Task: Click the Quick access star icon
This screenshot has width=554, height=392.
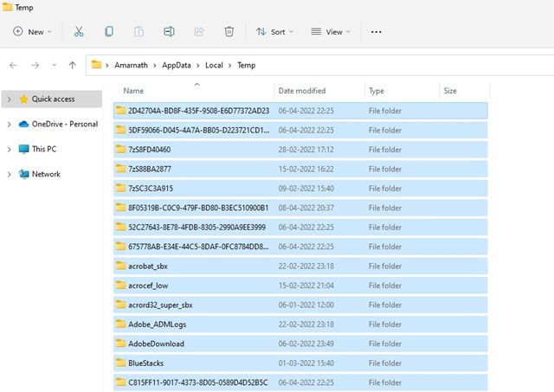Action: pyautogui.click(x=23, y=99)
